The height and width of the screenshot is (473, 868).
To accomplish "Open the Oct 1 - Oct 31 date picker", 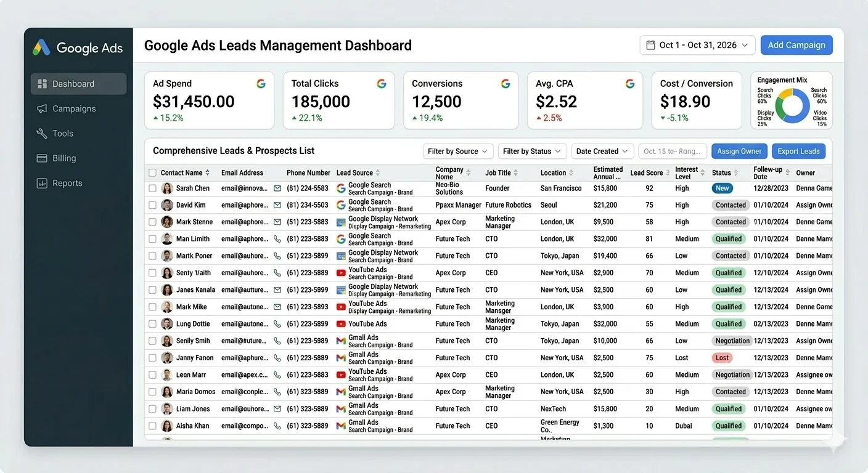I will pos(697,45).
